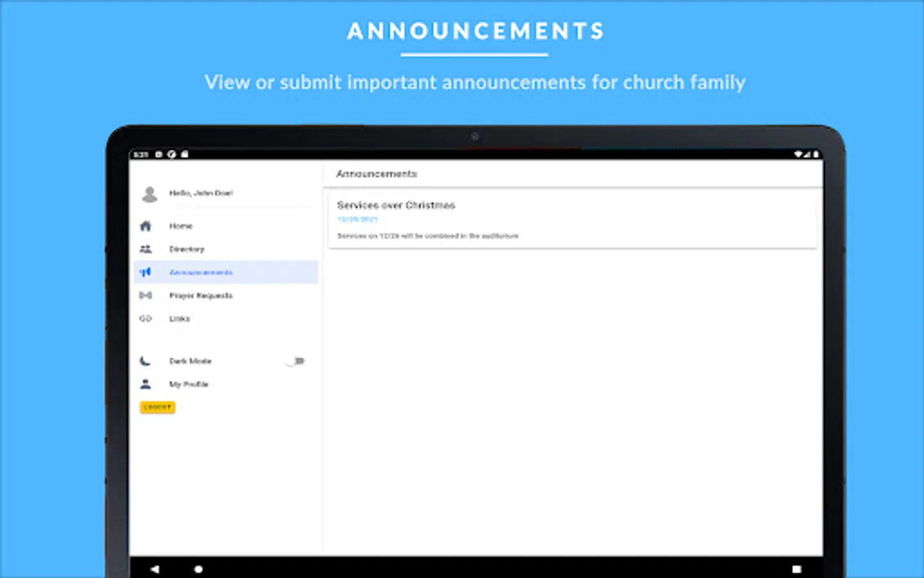Go to Home menu item
This screenshot has height=578, width=924.
(226, 226)
